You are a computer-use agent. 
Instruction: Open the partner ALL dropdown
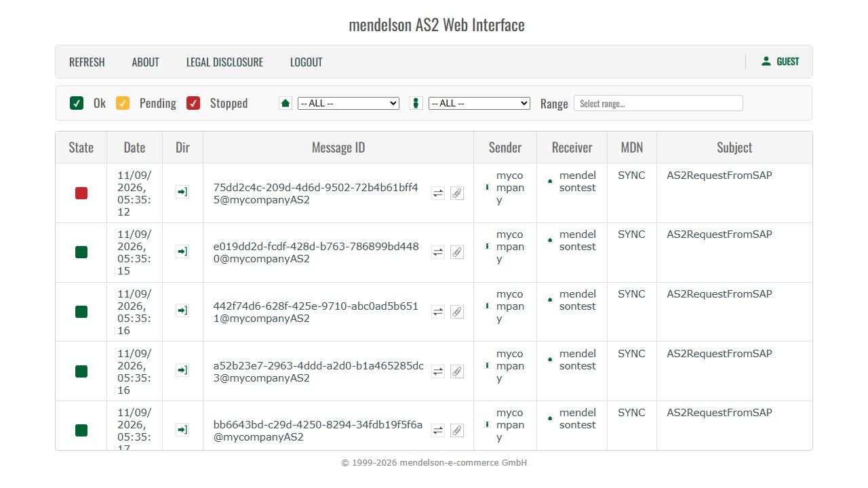pos(479,103)
